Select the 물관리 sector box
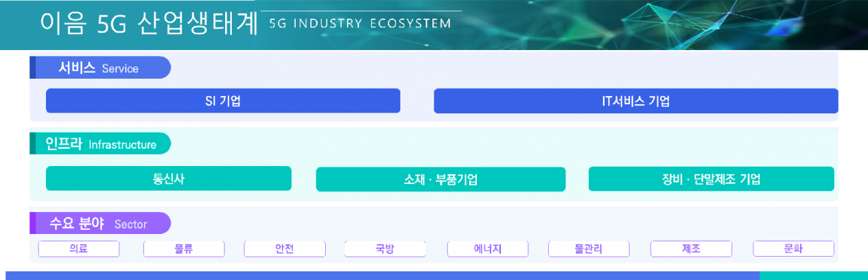Viewport: 868px width, 280px height. 589,249
